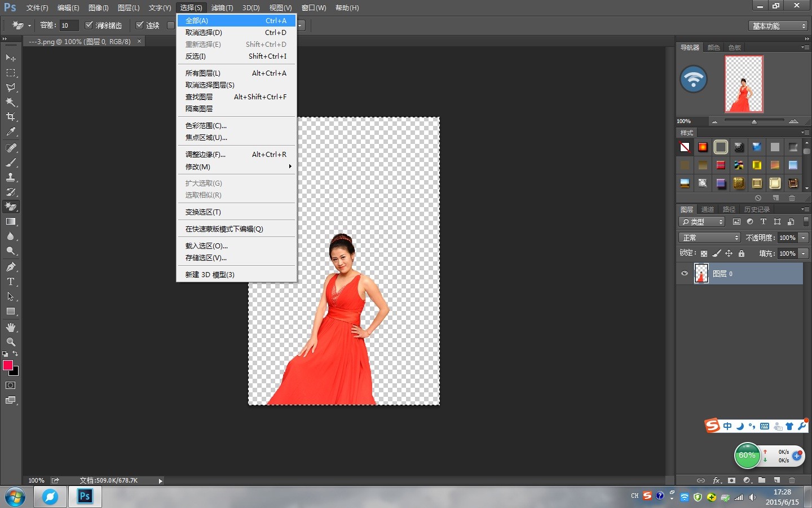Toggle lock position in Layers panel
Viewport: 812px width, 508px height.
[x=729, y=253]
